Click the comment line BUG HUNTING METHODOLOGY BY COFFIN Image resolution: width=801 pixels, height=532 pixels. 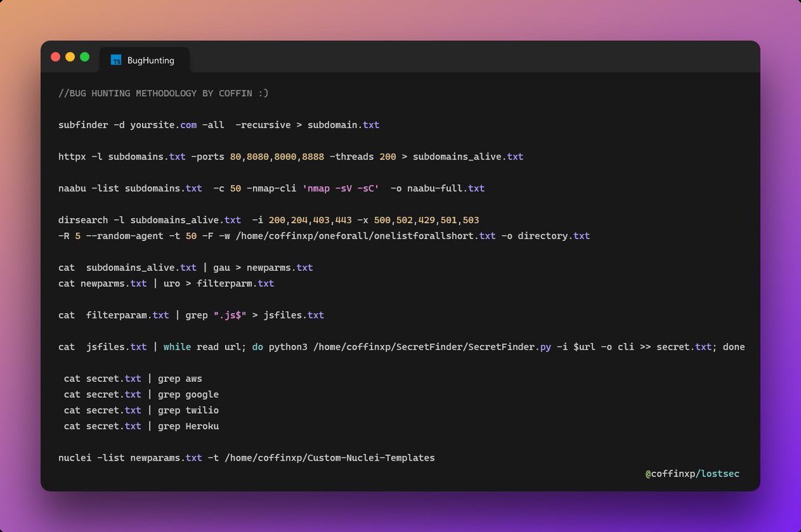pos(164,93)
